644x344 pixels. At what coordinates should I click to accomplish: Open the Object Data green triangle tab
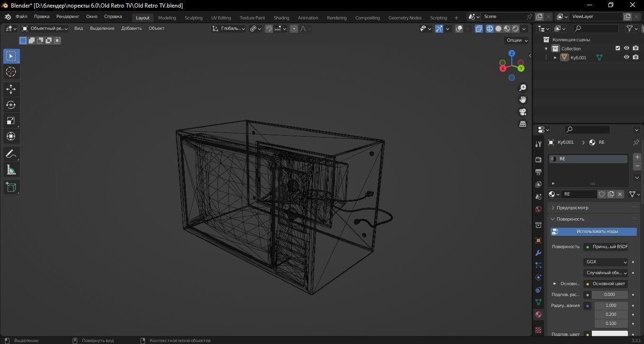538,302
